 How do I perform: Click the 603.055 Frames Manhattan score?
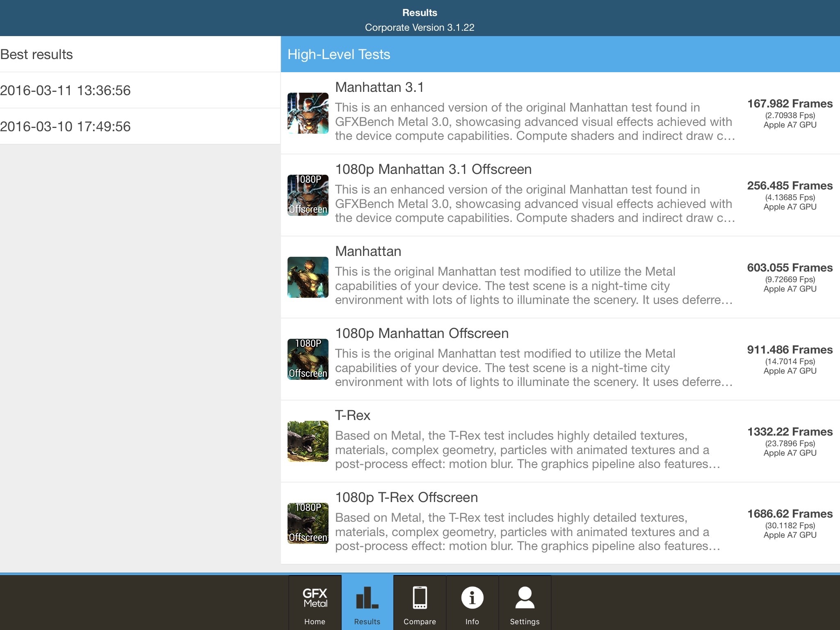[790, 268]
